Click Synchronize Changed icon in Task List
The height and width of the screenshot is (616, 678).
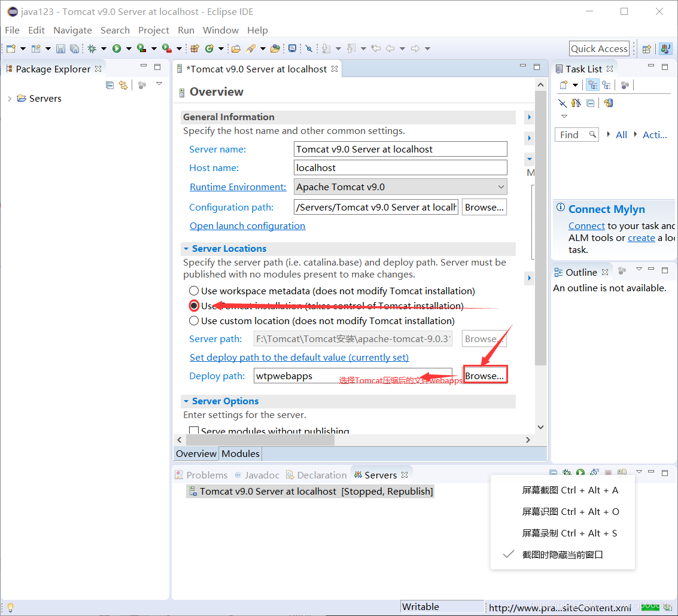coord(609,103)
